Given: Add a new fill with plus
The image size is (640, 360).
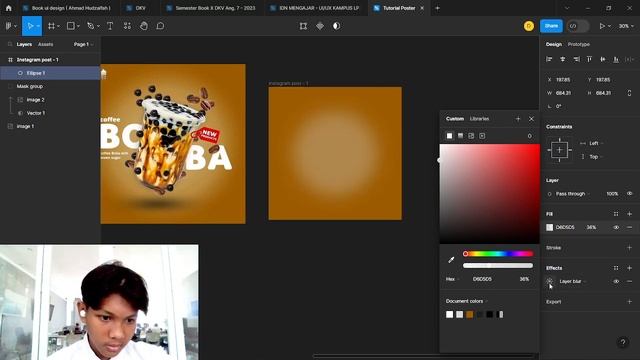Looking at the screenshot, I should tap(629, 214).
